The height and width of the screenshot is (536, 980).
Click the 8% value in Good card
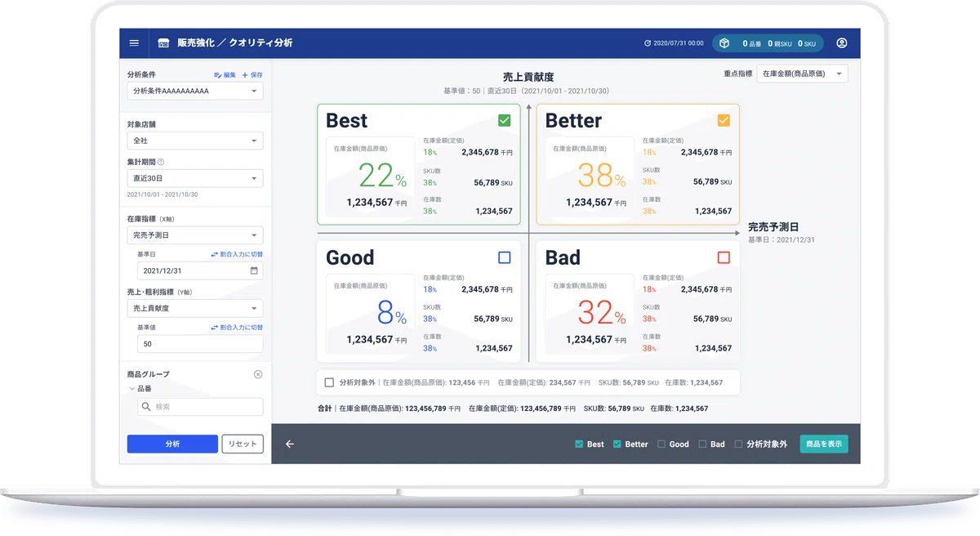[x=391, y=313]
